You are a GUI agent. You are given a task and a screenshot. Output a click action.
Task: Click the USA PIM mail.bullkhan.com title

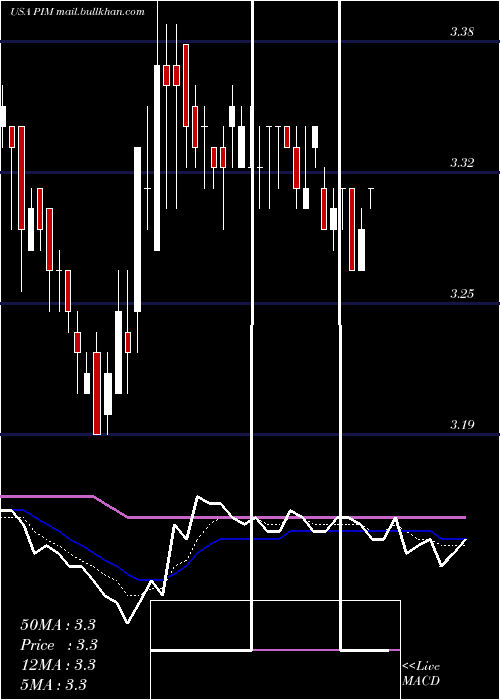(77, 12)
